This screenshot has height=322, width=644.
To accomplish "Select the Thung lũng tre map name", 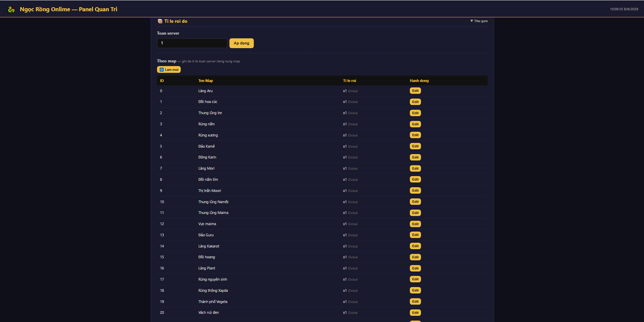I will 210,113.
